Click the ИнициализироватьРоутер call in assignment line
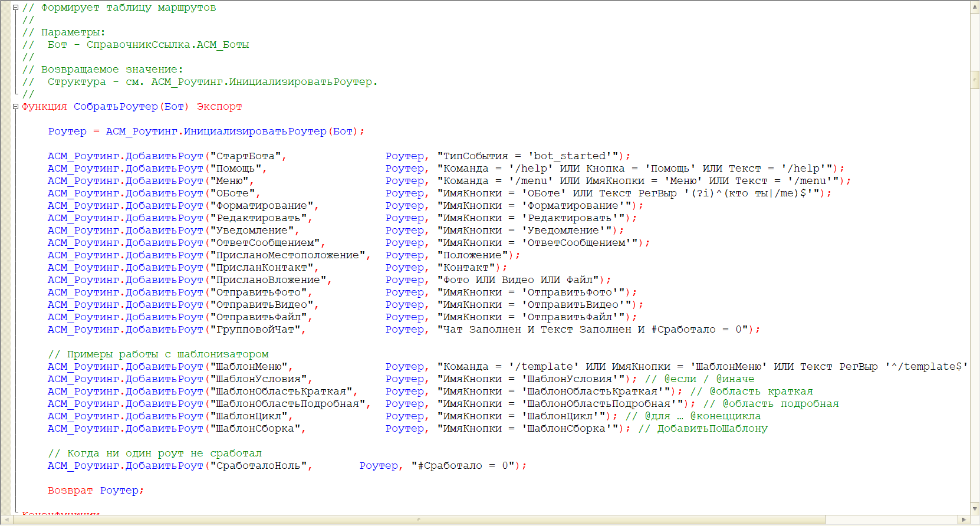 255,131
